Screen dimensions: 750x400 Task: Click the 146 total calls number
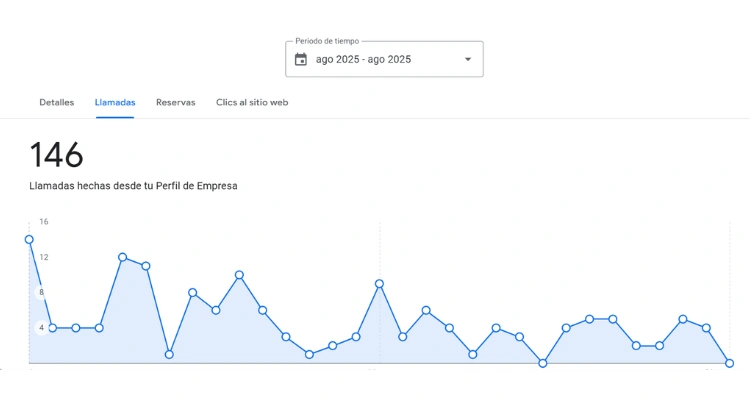[x=56, y=155]
